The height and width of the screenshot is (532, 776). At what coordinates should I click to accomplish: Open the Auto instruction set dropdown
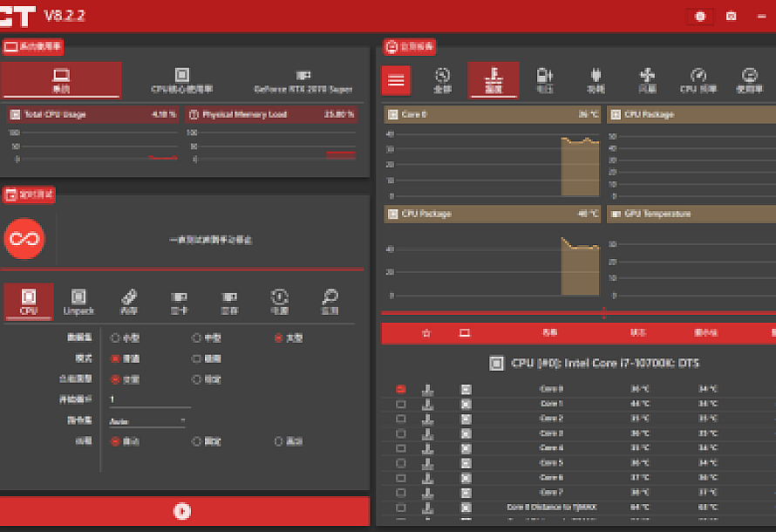tap(147, 420)
